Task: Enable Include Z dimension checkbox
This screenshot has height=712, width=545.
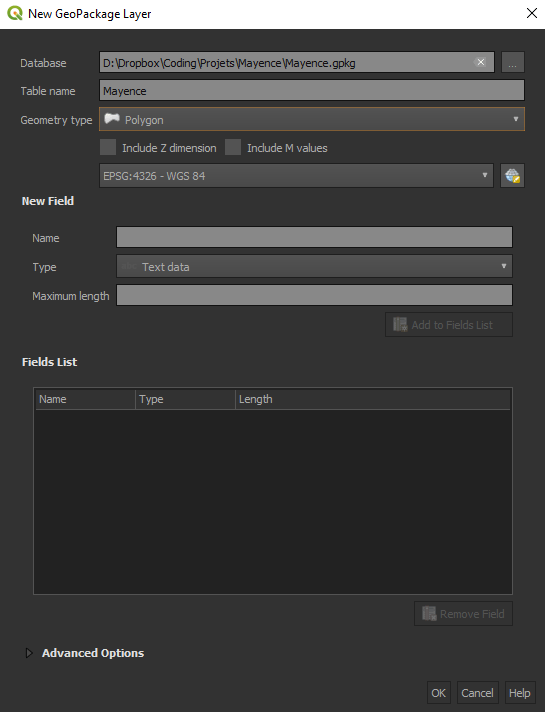Action: [108, 148]
